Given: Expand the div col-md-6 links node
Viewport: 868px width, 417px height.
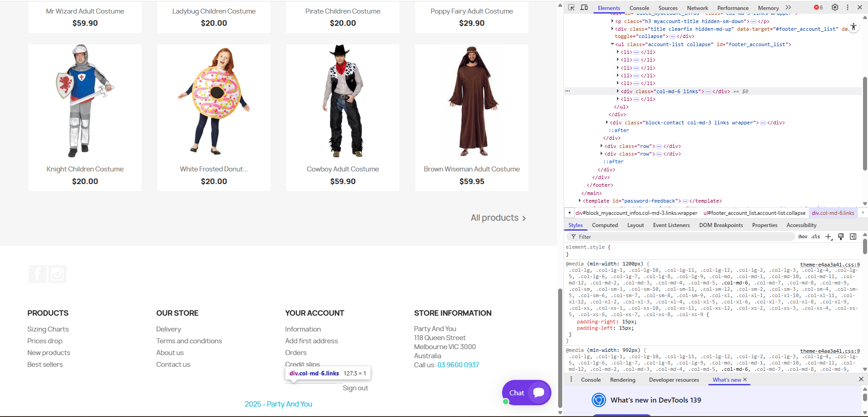Looking at the screenshot, I should 618,91.
